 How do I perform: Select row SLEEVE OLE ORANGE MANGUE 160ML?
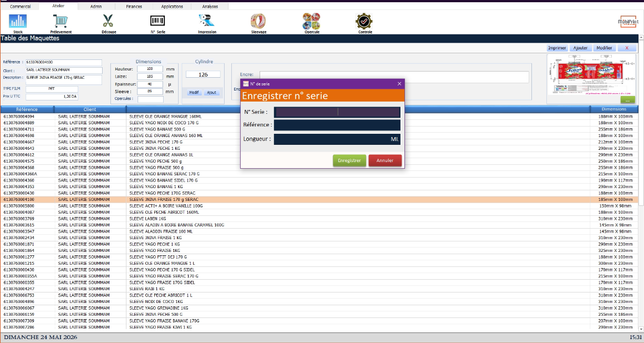tap(320, 117)
